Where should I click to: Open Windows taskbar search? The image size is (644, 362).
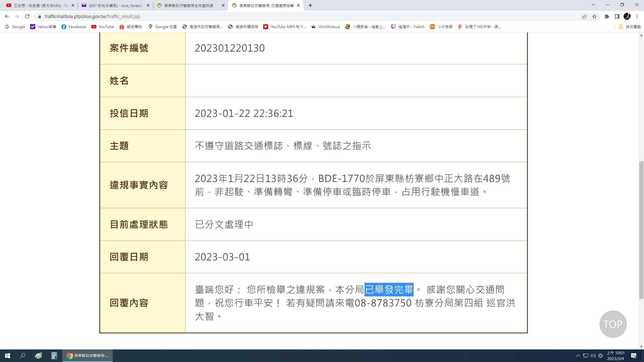coord(23,356)
